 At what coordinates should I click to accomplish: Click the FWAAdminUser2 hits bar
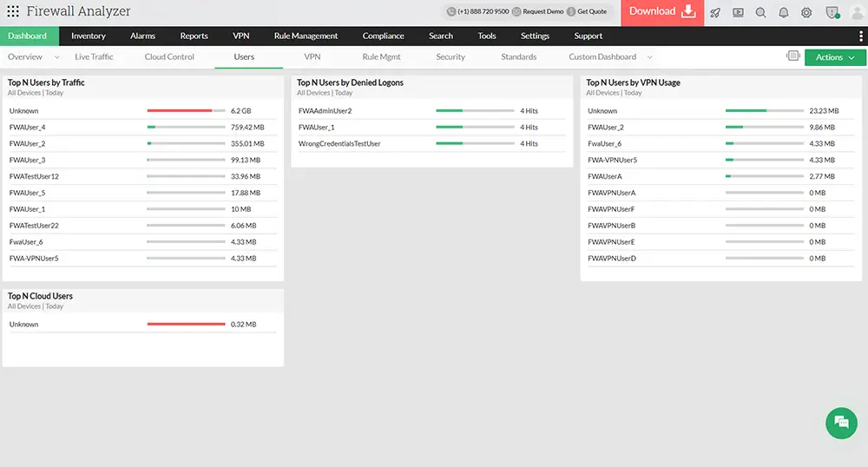pyautogui.click(x=475, y=110)
